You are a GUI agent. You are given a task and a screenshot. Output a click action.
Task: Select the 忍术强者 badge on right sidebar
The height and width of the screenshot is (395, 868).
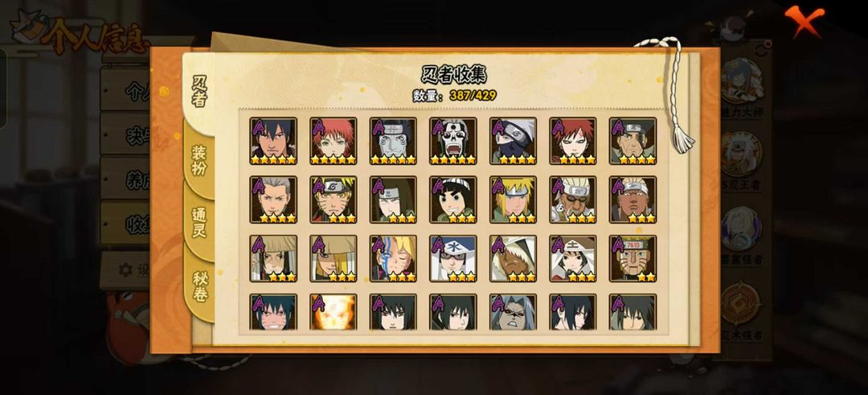(741, 311)
